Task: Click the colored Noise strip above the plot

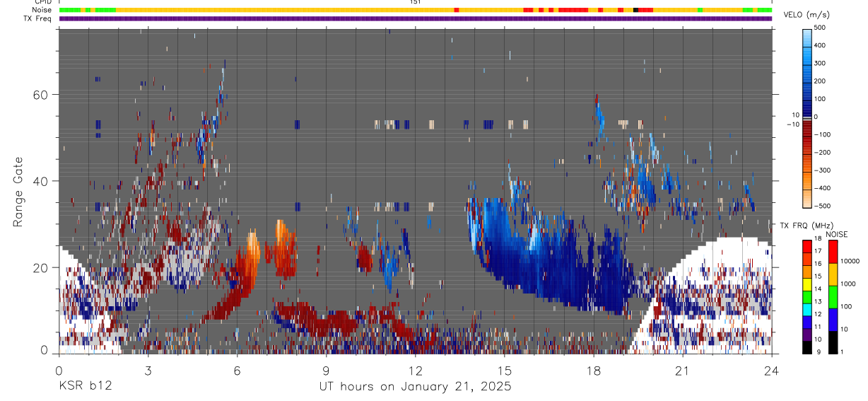Action: (x=416, y=10)
